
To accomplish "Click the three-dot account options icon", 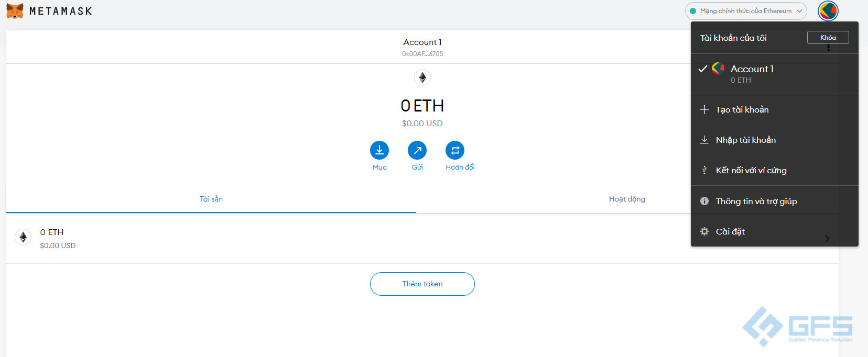I will click(x=828, y=48).
